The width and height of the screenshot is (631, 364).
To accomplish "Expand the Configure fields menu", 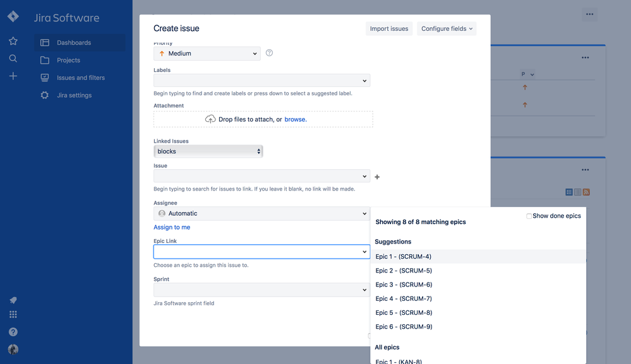I will [x=447, y=28].
